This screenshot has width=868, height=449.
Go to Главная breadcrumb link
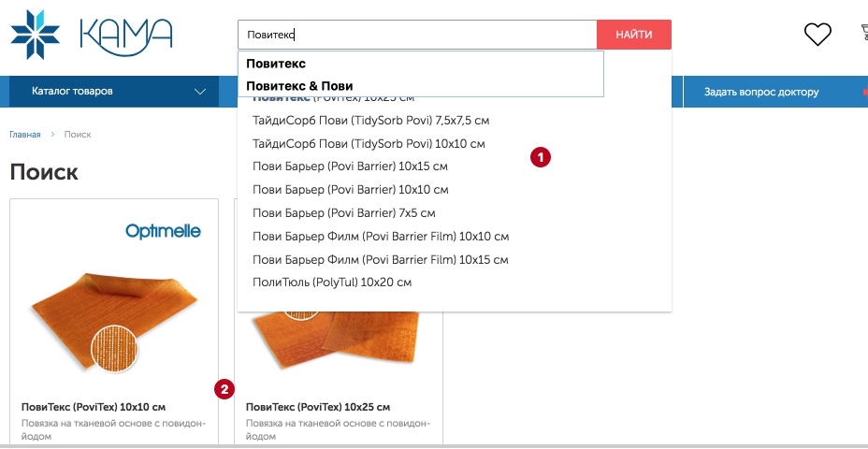[25, 135]
